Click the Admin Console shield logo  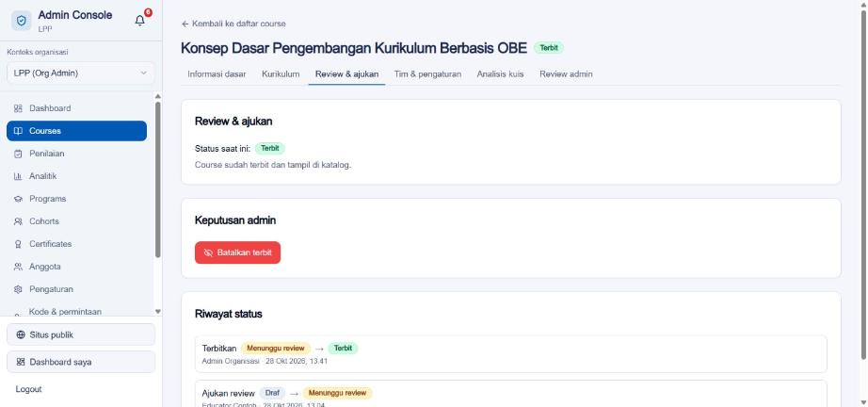click(22, 21)
